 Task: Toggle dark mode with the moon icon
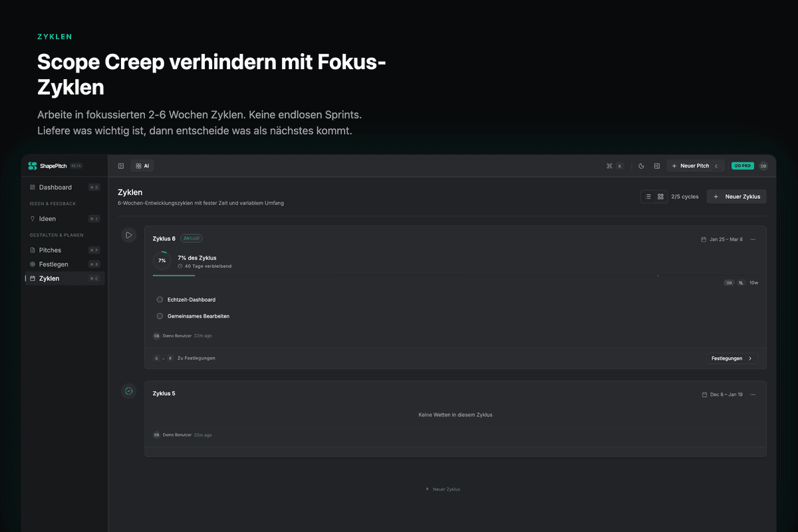[641, 166]
